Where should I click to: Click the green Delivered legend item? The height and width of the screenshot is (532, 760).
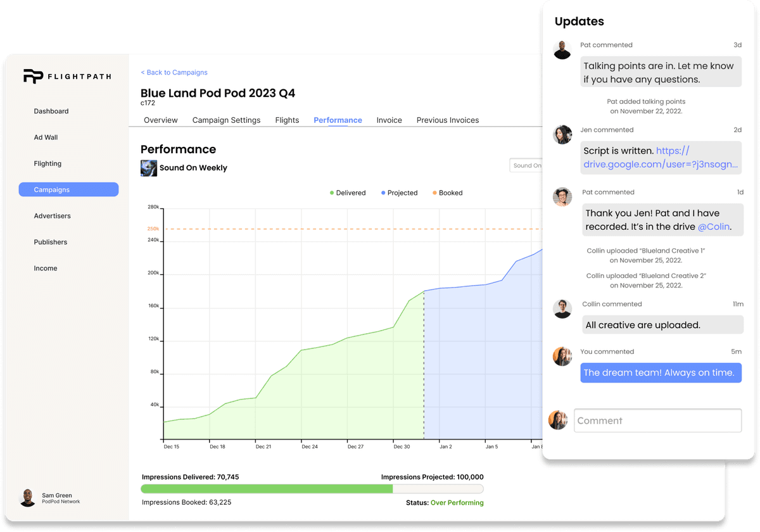[348, 193]
